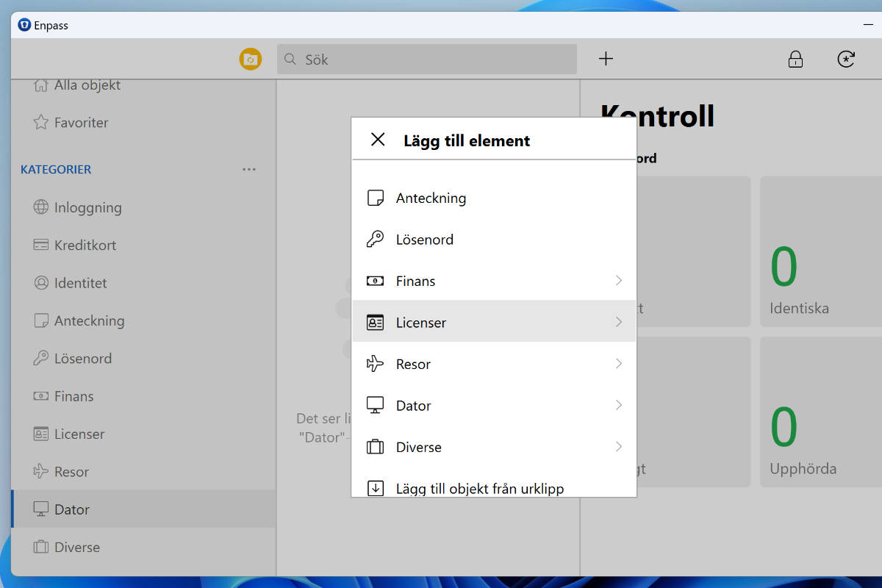Select Diverse category in sidebar
Screen dimensions: 882x588
[x=143, y=547]
